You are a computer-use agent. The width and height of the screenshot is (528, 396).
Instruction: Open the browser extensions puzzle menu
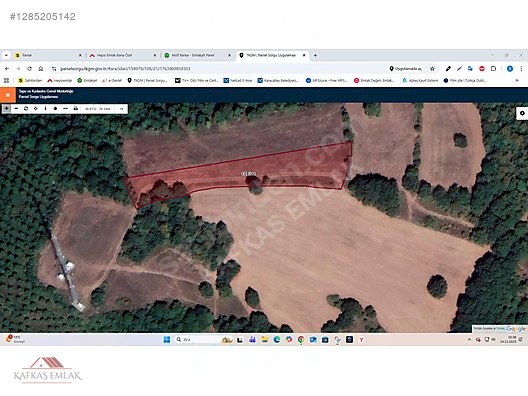[493, 69]
